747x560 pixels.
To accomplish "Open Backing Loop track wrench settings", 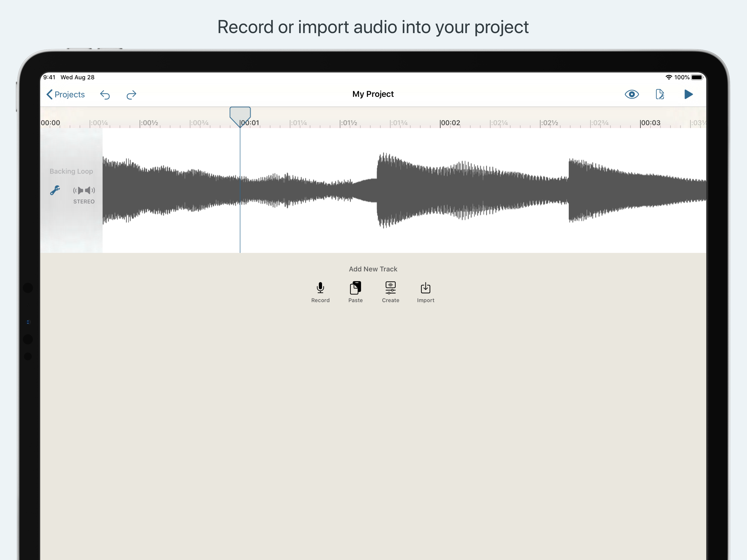I will click(x=55, y=190).
